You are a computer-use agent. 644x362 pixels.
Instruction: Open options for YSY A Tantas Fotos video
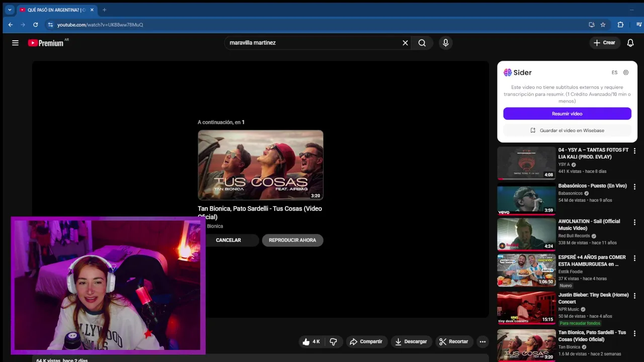(634, 151)
